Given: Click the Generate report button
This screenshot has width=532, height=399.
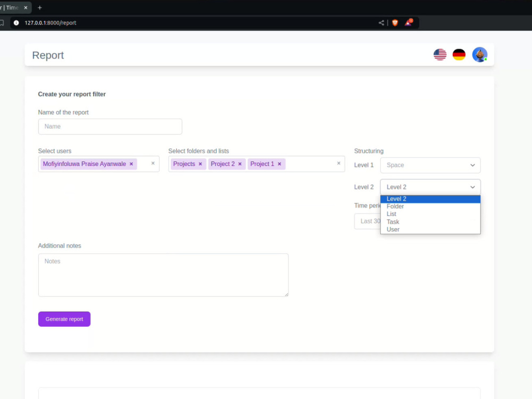Looking at the screenshot, I should tap(64, 319).
